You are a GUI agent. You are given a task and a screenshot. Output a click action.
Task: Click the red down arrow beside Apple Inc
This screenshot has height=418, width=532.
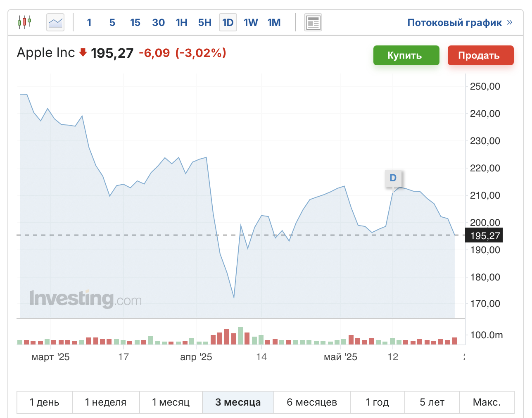click(x=83, y=52)
